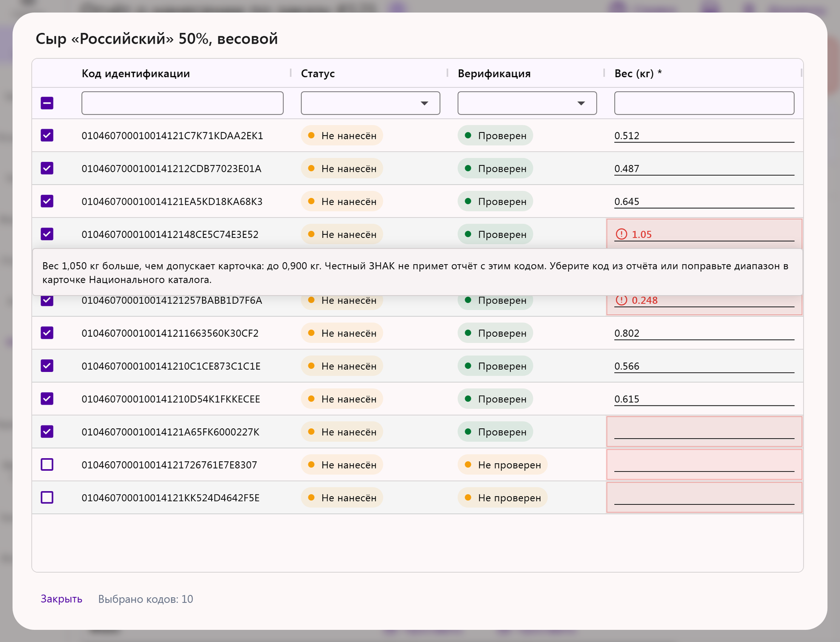Image resolution: width=840 pixels, height=642 pixels.
Task: Click the code 010460700010014121C7K71KDAA2EK1
Action: click(x=172, y=136)
